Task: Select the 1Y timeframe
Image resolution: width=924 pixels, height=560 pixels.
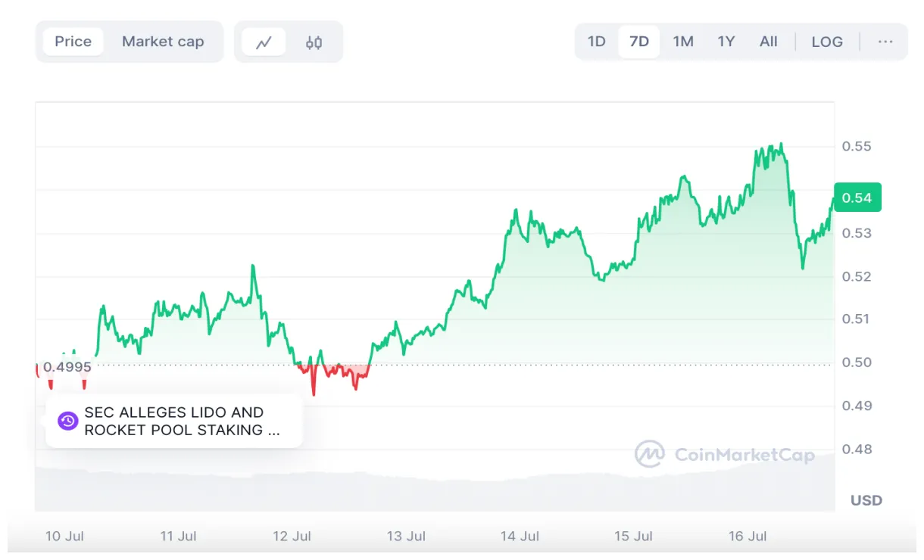Action: click(x=726, y=42)
